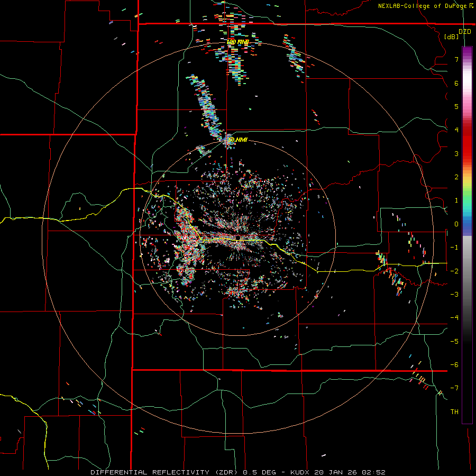Image resolution: width=476 pixels, height=476 pixels.
Task: Click the 0 value on the color scale
Action: [x=456, y=224]
